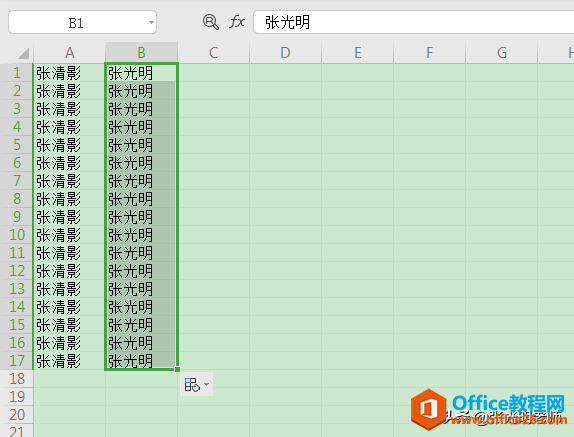The image size is (574, 437).
Task: Click cell B1 containing 张光明
Action: coord(141,72)
